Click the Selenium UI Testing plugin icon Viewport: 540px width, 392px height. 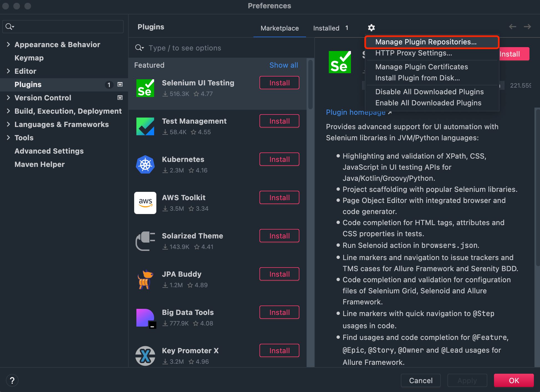coord(145,88)
